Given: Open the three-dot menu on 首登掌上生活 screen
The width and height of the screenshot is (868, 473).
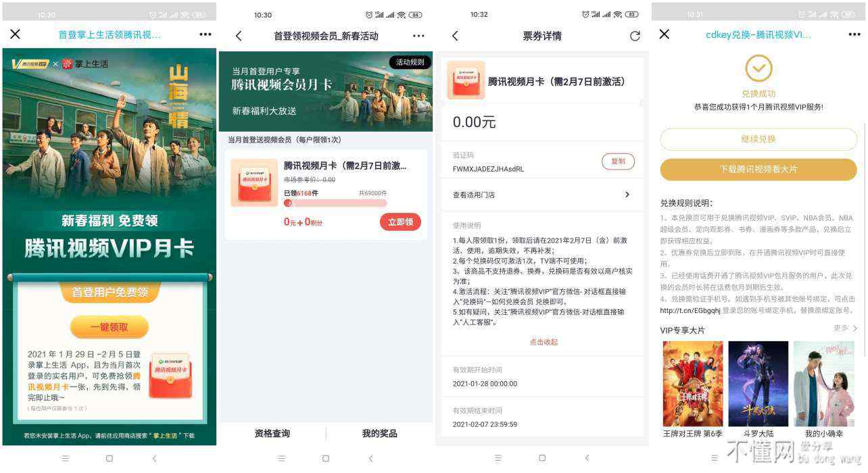Looking at the screenshot, I should [205, 34].
